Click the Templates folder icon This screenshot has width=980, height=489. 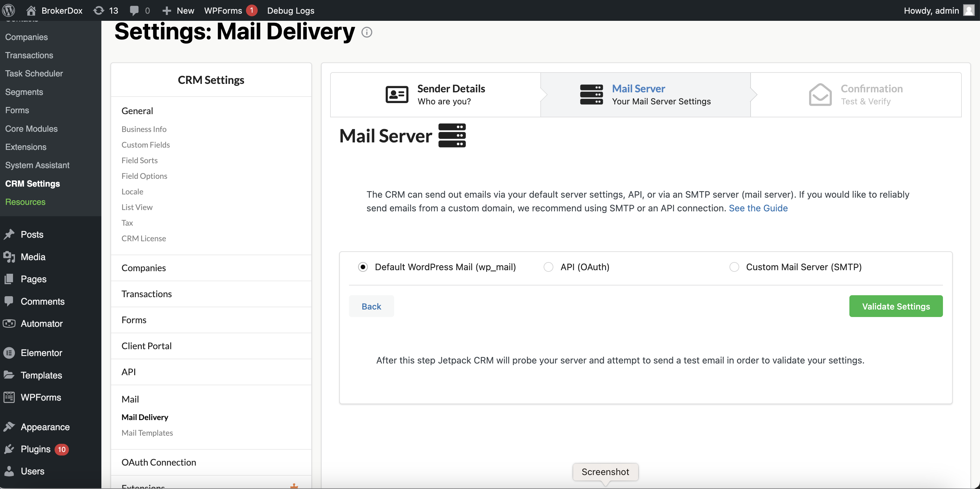9,375
